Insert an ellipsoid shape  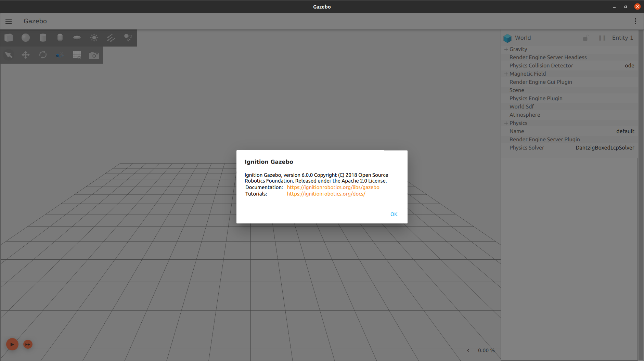(77, 38)
